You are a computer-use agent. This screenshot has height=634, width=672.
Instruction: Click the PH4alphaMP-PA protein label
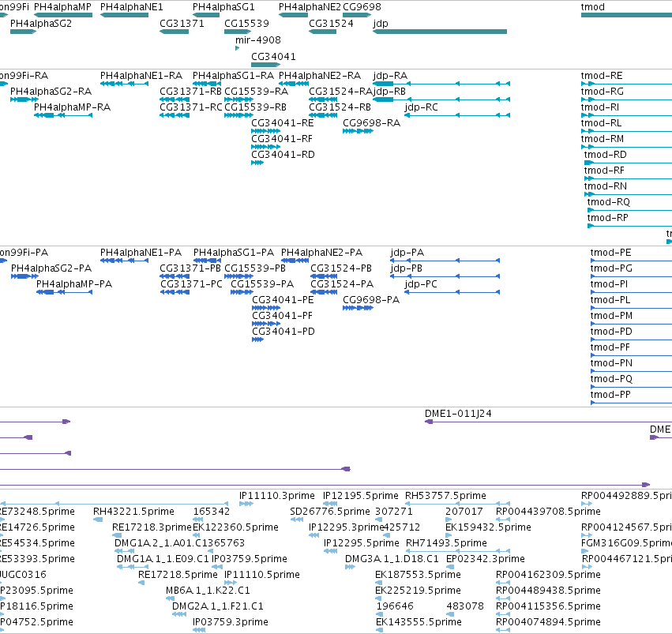point(74,284)
